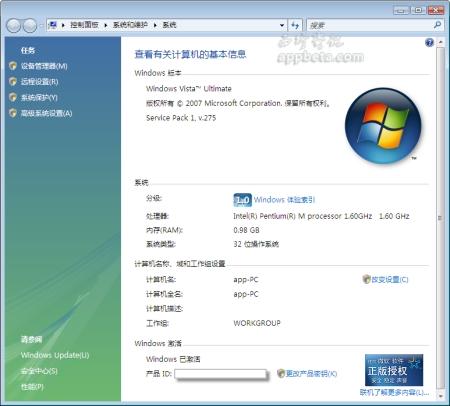Viewport: 450px width, 406px height.
Task: Click 32 位操作系统 system type value
Action: click(x=256, y=244)
